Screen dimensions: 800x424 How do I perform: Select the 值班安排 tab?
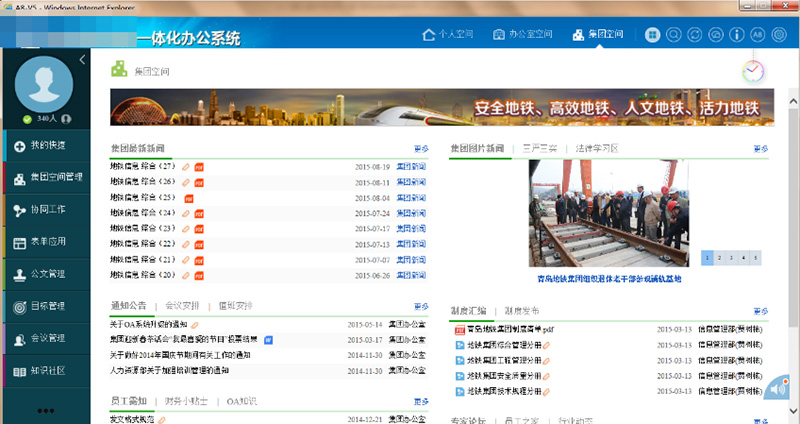click(235, 306)
